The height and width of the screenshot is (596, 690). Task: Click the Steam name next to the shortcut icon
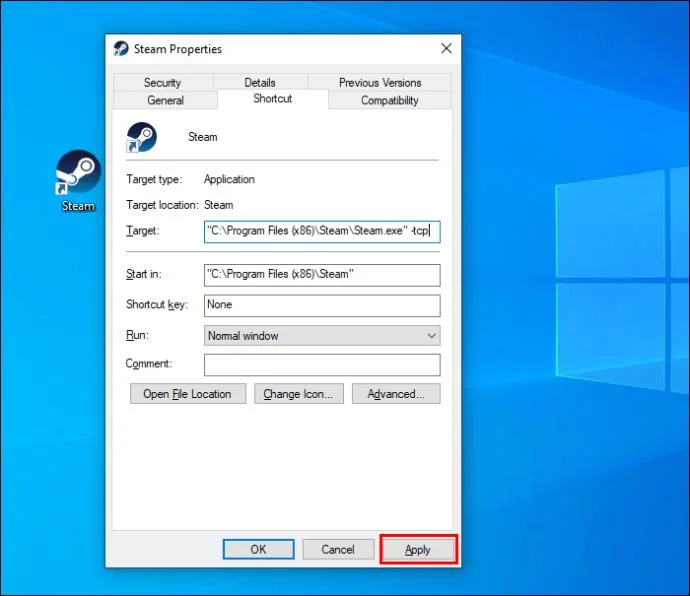pyautogui.click(x=203, y=137)
